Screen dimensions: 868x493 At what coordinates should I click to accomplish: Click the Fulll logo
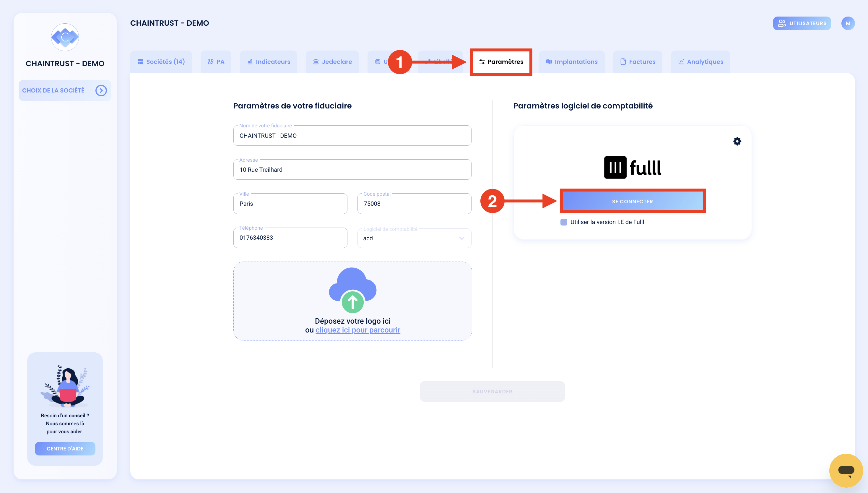632,167
